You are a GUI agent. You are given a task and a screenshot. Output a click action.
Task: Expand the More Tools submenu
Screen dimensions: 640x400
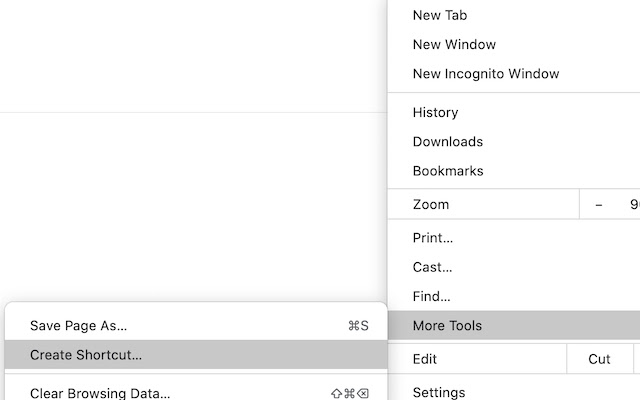pyautogui.click(x=447, y=326)
